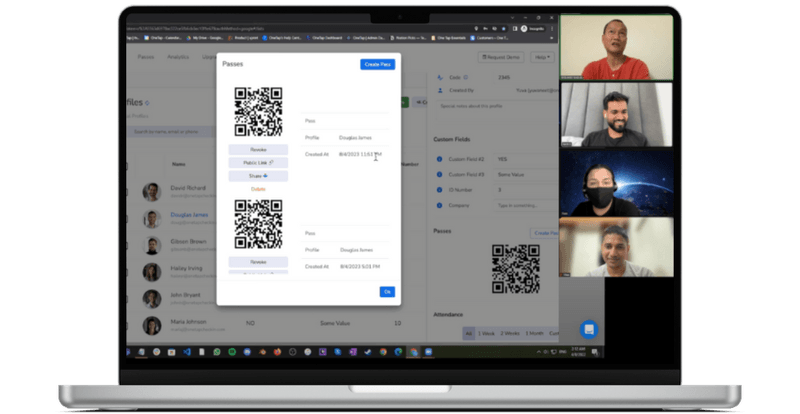Image resolution: width=800 pixels, height=414 pixels.
Task: Open the Public Link for the first pass
Action: pos(258,162)
